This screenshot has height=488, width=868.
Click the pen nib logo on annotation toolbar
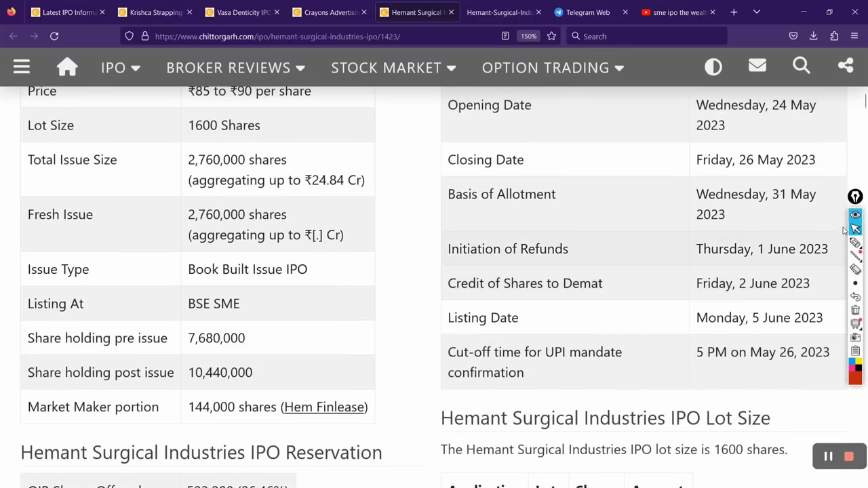pos(855,197)
